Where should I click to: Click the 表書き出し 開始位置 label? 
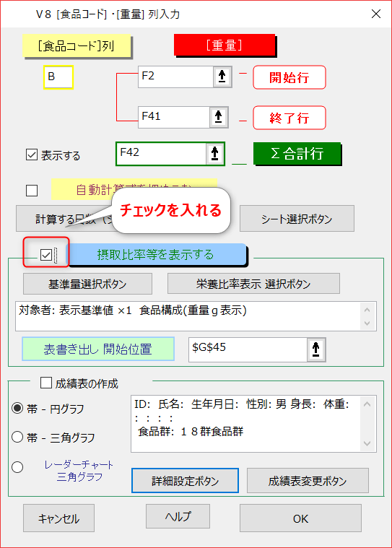tap(98, 349)
